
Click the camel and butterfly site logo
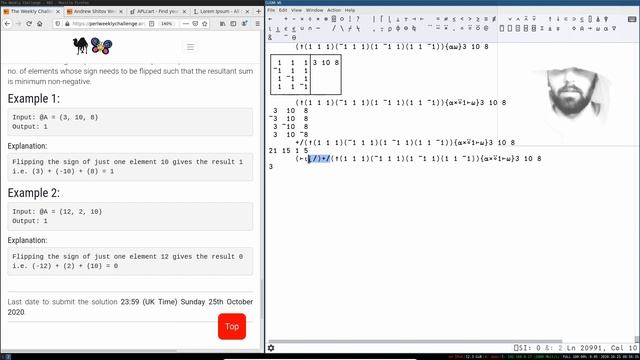coord(93,46)
